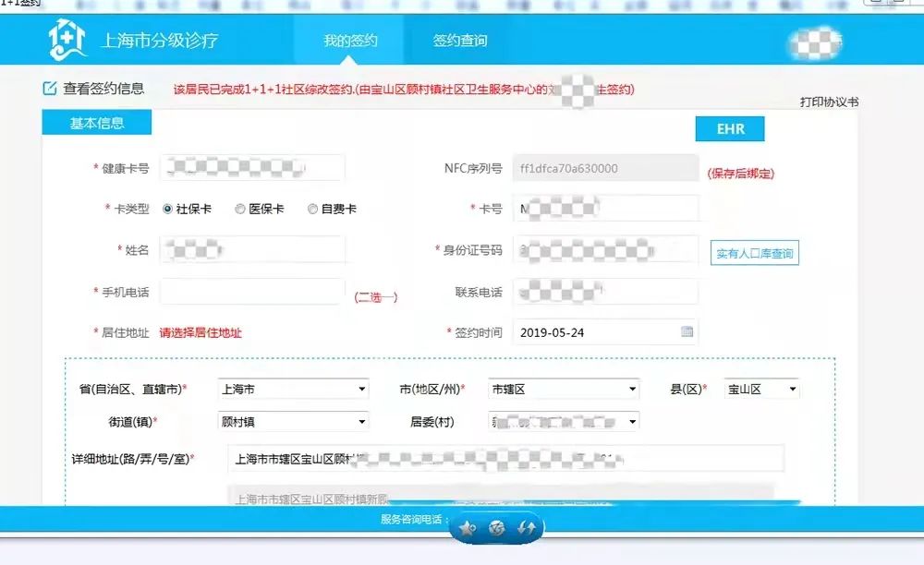Click the edit icon beside 查看签约信息
The width and height of the screenshot is (924, 565).
pyautogui.click(x=50, y=89)
